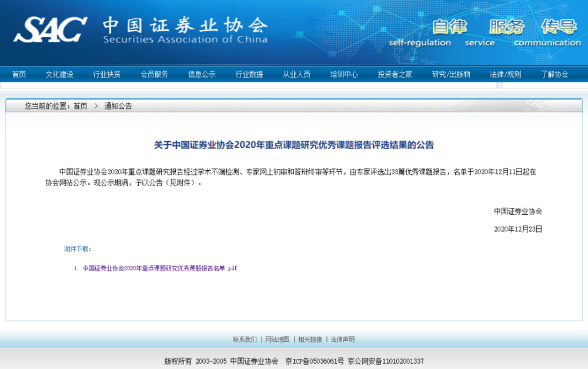This screenshot has height=369, width=588.
Task: Download the 优秀课题报告名单.pdf attachment
Action: pyautogui.click(x=160, y=268)
